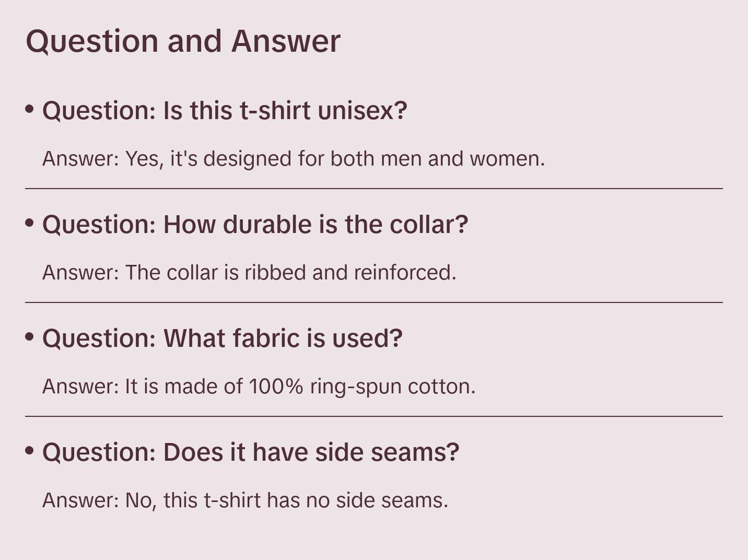Click bullet point before fabric question
Screen dimensions: 748x560
(30, 337)
